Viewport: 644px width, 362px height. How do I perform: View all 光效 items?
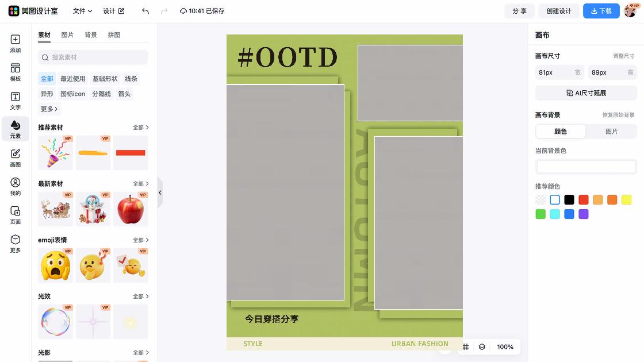[x=140, y=296]
